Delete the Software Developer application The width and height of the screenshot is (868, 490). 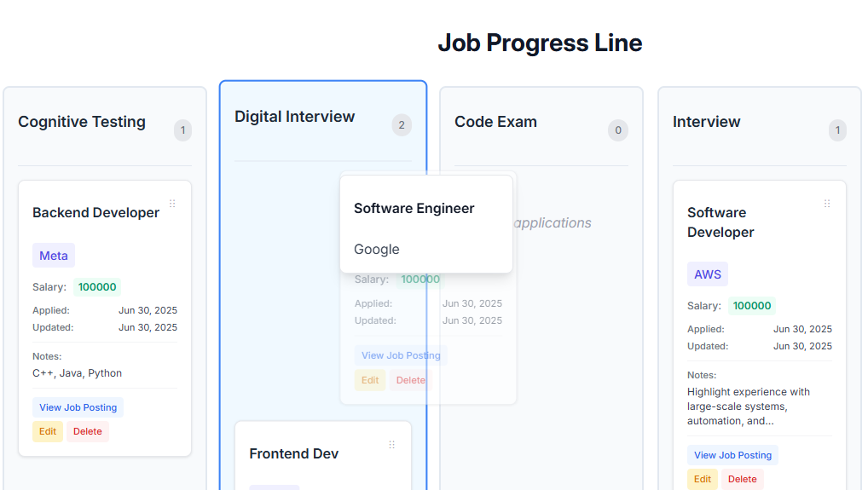[743, 479]
